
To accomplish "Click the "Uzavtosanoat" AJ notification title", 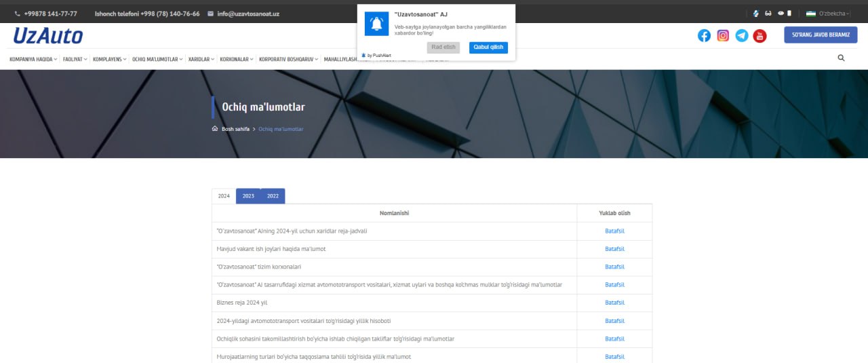I will click(x=421, y=14).
